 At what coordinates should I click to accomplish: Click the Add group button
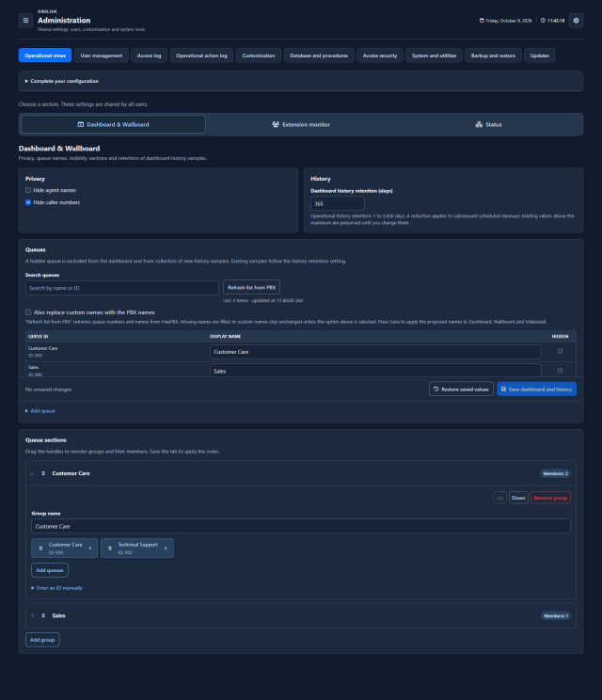(42, 640)
